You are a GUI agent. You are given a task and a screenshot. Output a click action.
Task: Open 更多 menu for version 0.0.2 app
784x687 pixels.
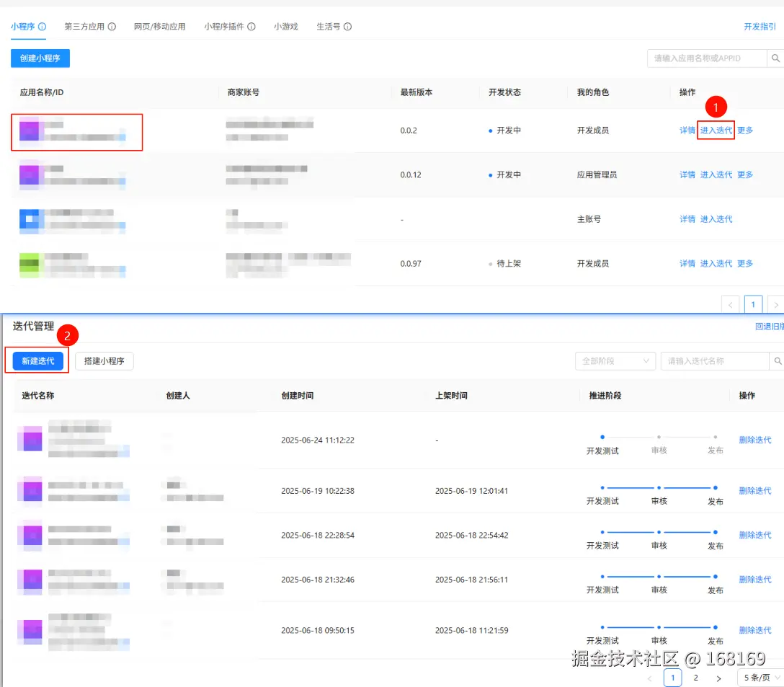pyautogui.click(x=745, y=130)
